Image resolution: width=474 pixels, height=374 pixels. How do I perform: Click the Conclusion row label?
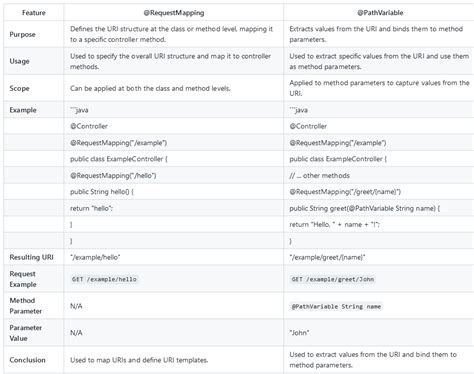[x=27, y=360]
